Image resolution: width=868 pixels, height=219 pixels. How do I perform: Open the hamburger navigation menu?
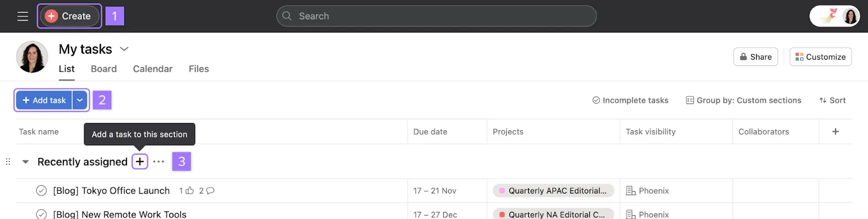22,16
